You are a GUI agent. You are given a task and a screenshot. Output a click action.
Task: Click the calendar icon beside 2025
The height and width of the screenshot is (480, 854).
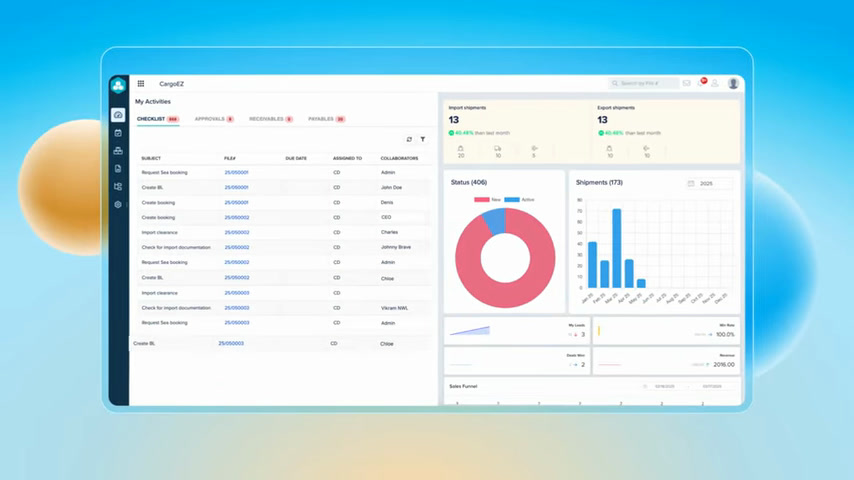pyautogui.click(x=691, y=184)
